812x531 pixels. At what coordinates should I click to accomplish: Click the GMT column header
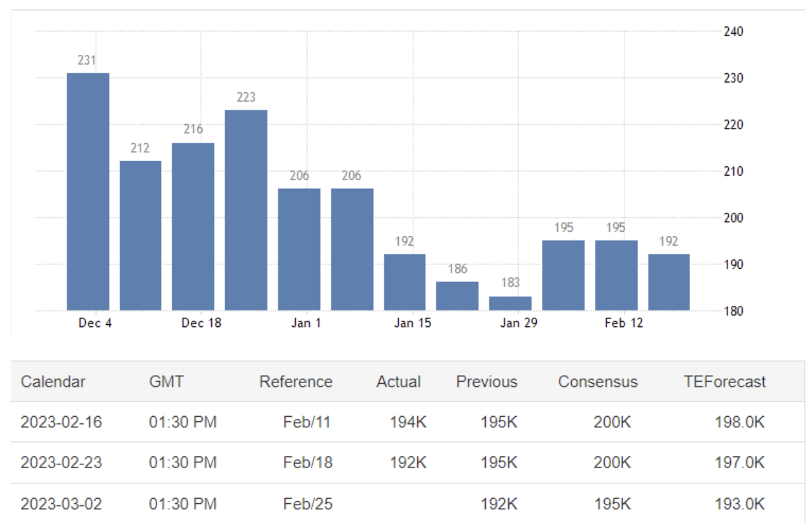click(166, 382)
